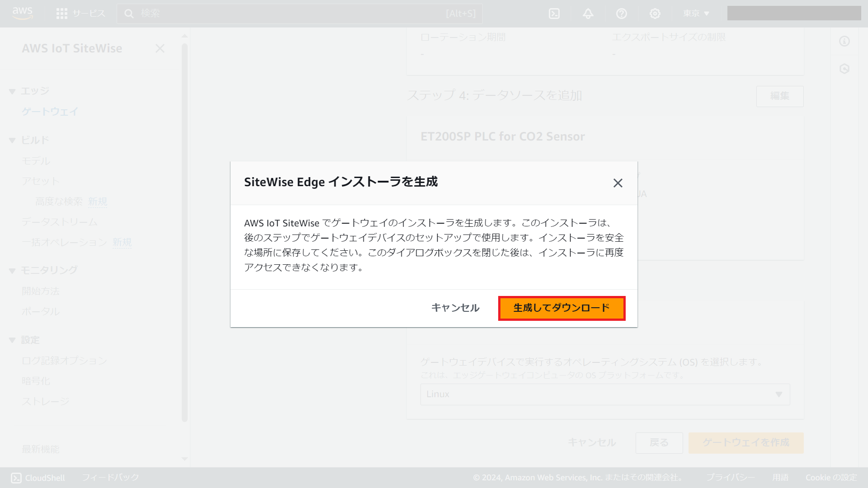Image resolution: width=868 pixels, height=488 pixels.
Task: Collapse the エッジ sidebar section
Action: [x=12, y=91]
